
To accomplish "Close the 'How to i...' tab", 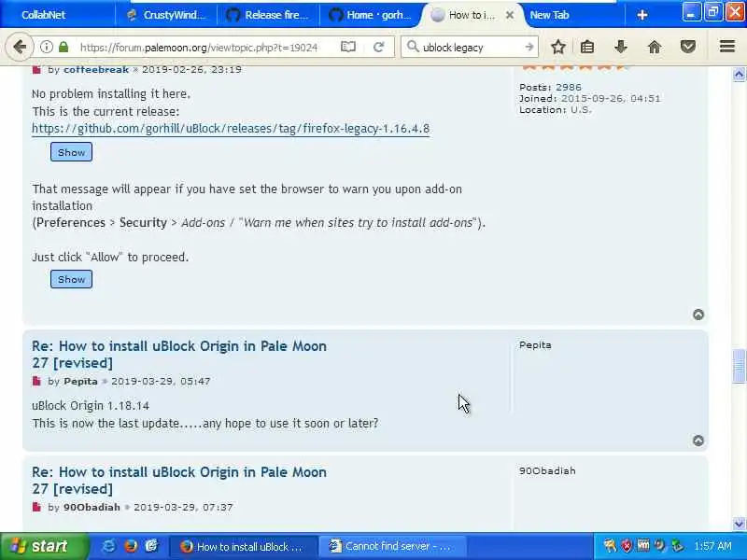I will 509,15.
